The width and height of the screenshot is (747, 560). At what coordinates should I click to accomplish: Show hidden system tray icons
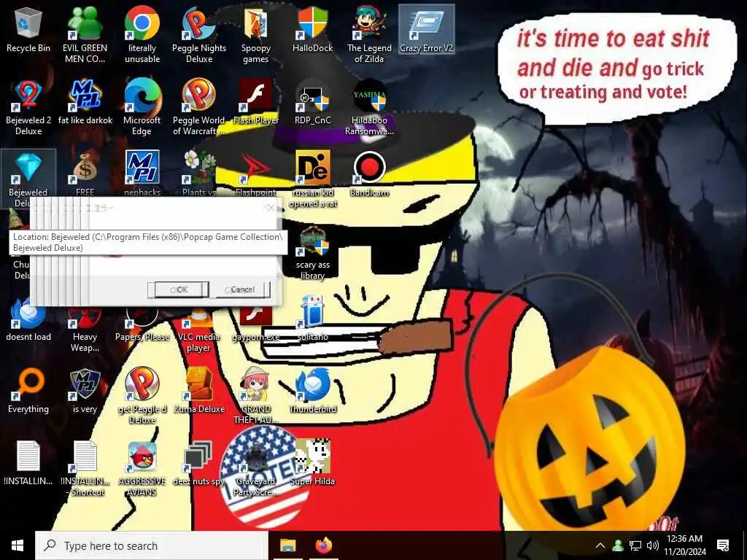coord(600,545)
